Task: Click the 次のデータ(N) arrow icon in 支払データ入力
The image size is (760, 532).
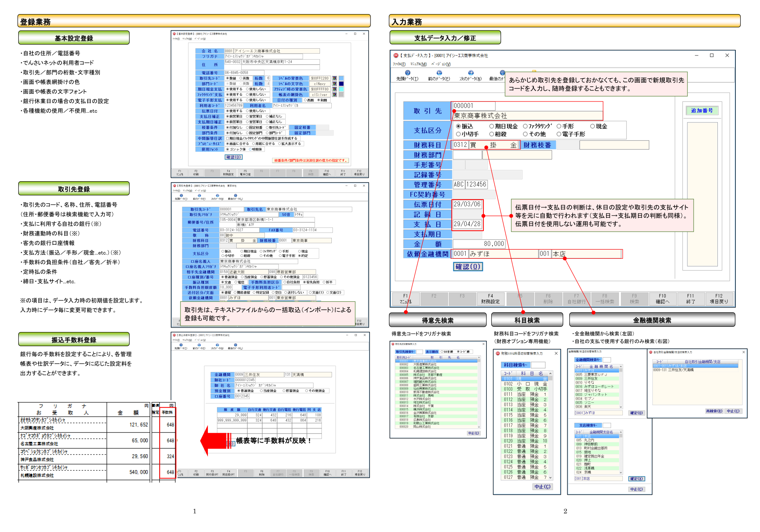Action: pos(470,73)
